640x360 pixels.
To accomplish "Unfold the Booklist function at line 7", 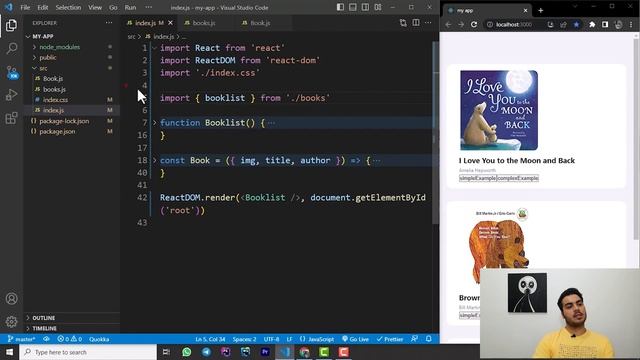I will click(x=155, y=122).
